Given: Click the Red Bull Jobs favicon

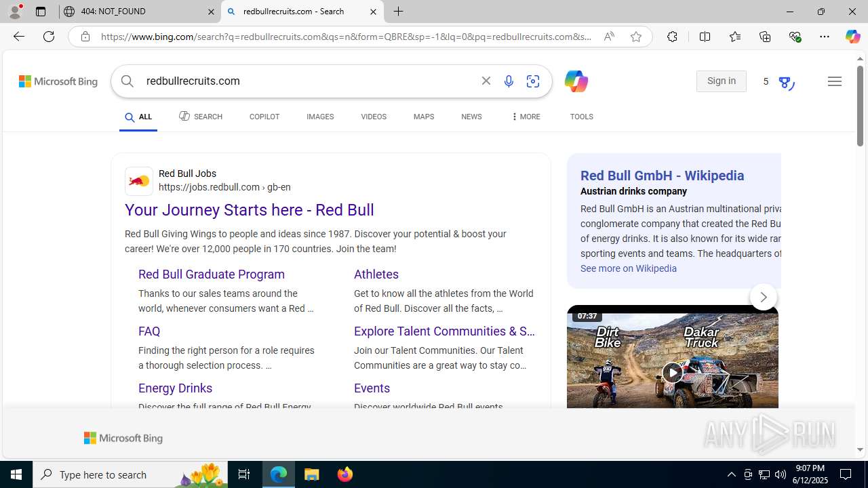Looking at the screenshot, I should pyautogui.click(x=139, y=181).
